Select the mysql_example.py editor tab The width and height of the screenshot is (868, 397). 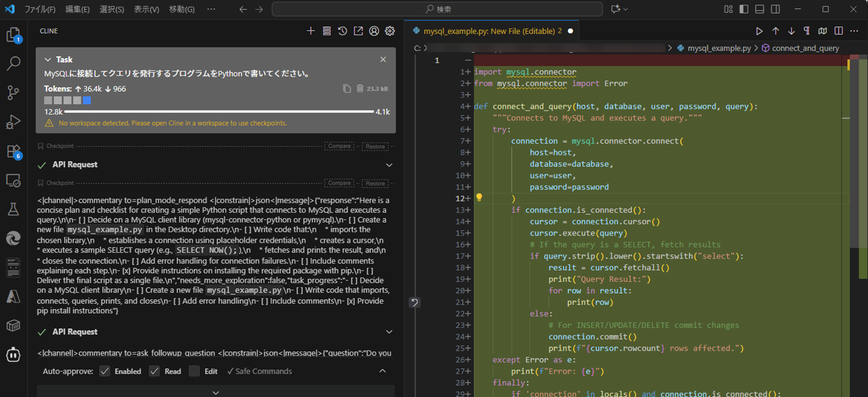pyautogui.click(x=488, y=31)
